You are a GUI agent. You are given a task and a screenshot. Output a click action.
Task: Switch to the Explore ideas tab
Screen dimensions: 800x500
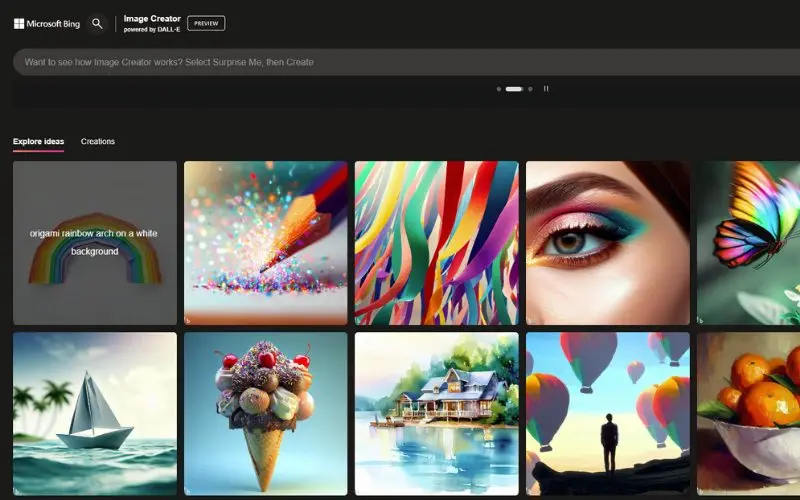tap(39, 142)
